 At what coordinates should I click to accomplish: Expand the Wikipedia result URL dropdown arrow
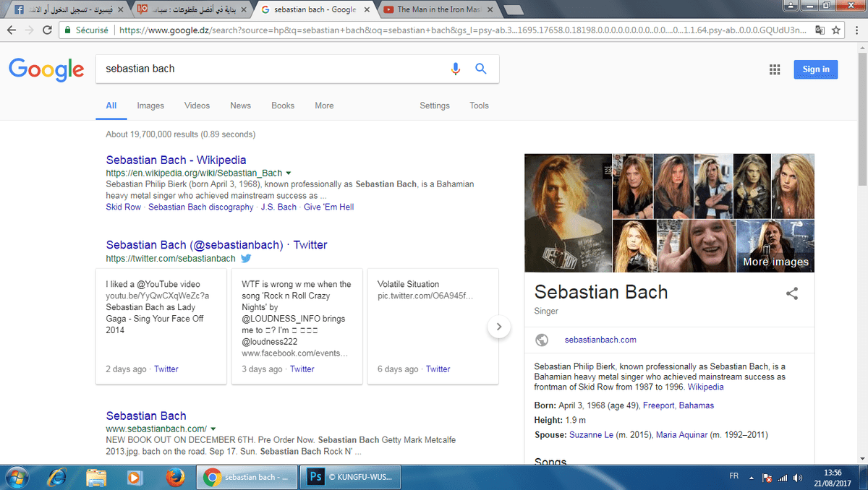point(289,173)
